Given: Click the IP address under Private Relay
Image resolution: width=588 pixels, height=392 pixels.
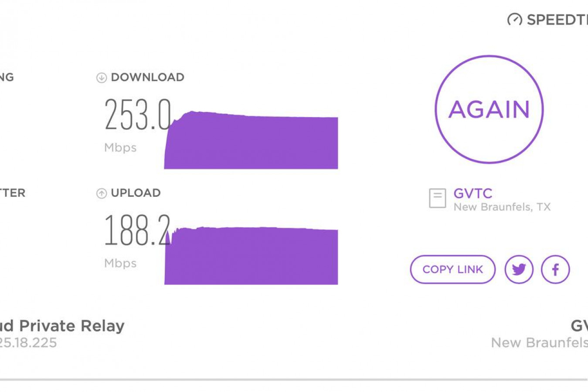Looking at the screenshot, I should click(28, 343).
